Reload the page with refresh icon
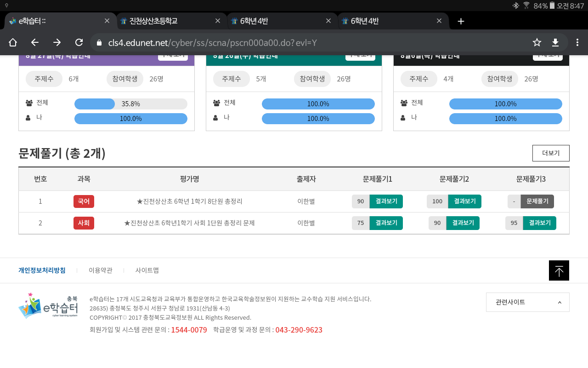This screenshot has height=368, width=588. [79, 42]
